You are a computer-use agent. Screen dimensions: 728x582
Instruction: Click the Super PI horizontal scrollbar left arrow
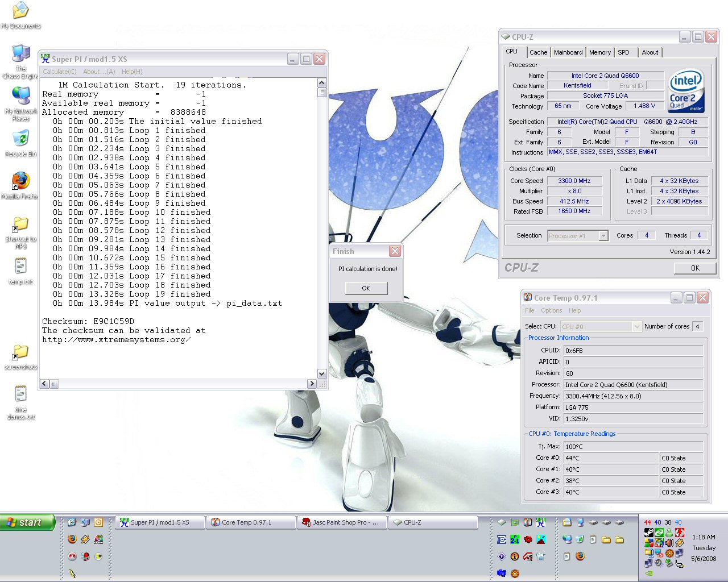[44, 384]
